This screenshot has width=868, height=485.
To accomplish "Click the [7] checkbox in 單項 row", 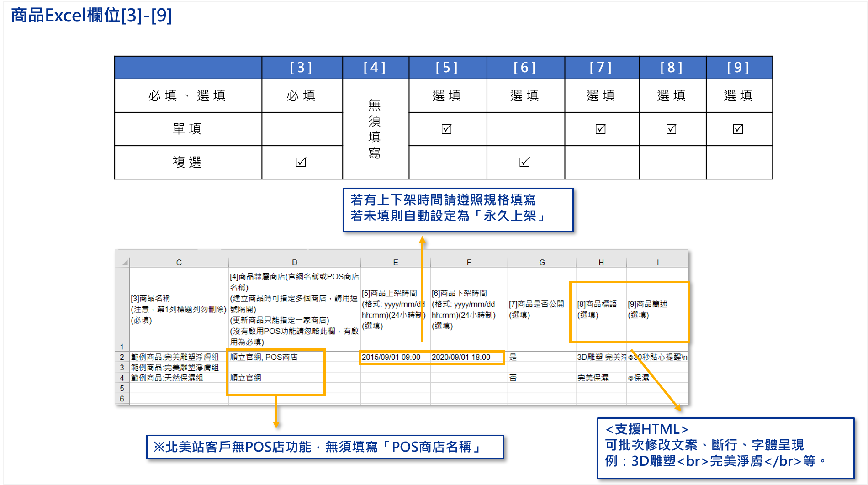I will [x=601, y=129].
